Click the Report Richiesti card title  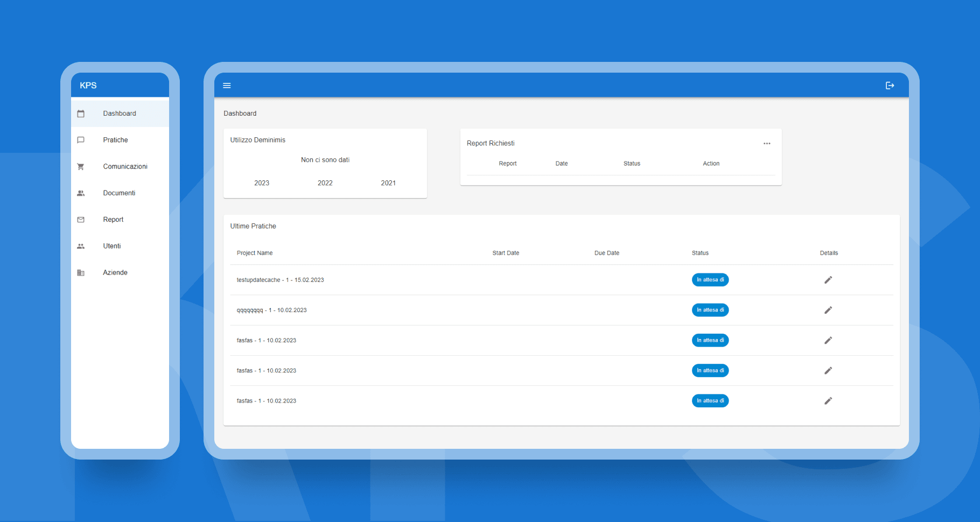click(x=491, y=143)
